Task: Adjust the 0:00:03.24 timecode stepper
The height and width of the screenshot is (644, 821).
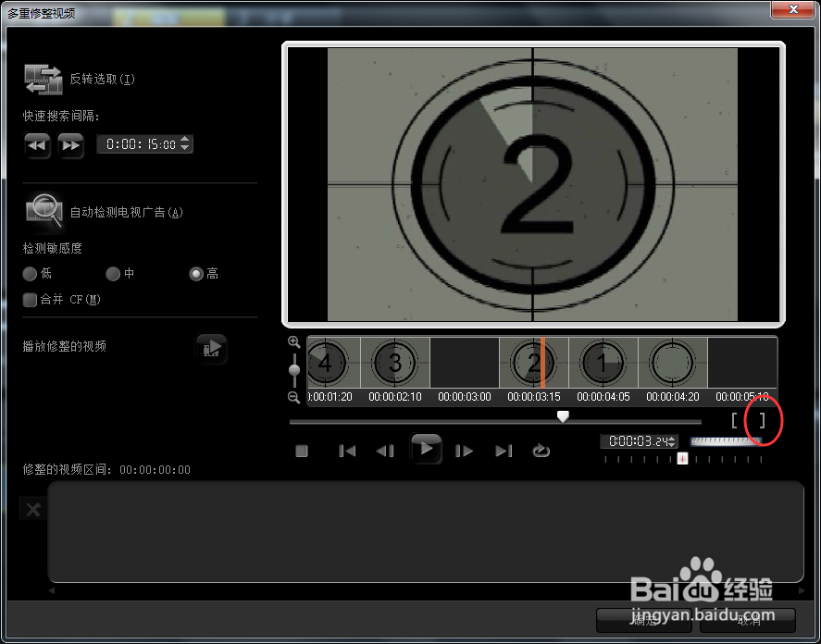Action: [x=673, y=441]
